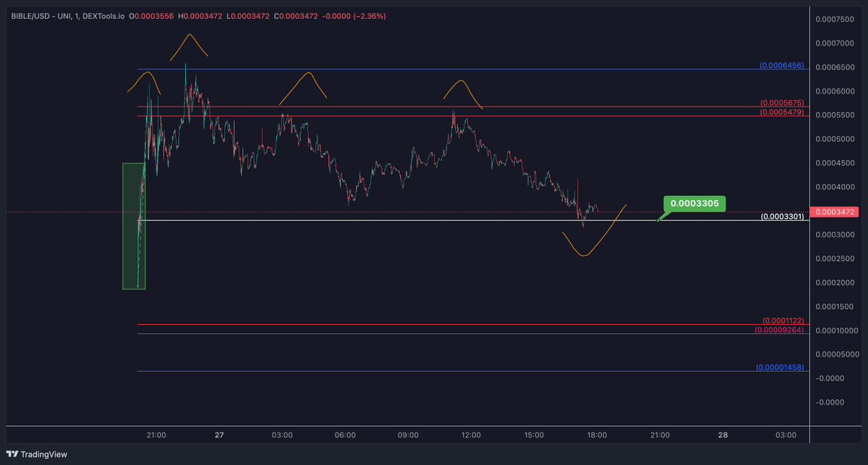Click the green rectangle drawing on chart
Viewport: 868px width, 465px height.
pos(134,226)
